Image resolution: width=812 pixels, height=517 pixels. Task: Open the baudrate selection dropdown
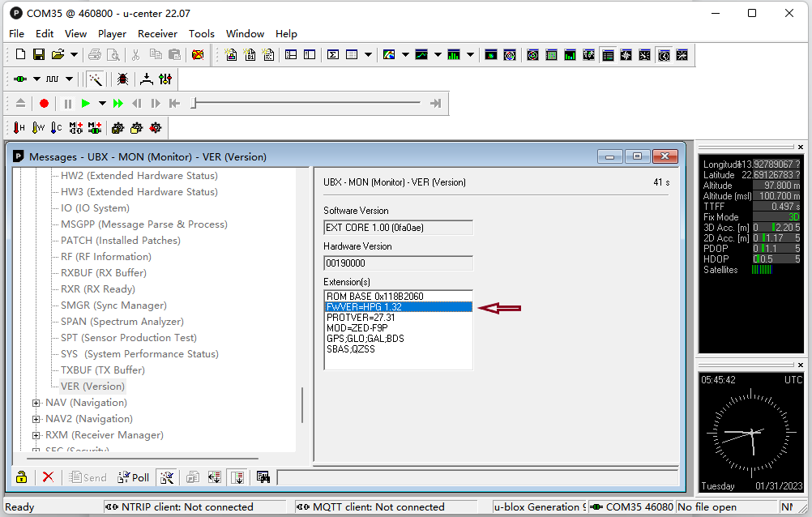tap(69, 79)
